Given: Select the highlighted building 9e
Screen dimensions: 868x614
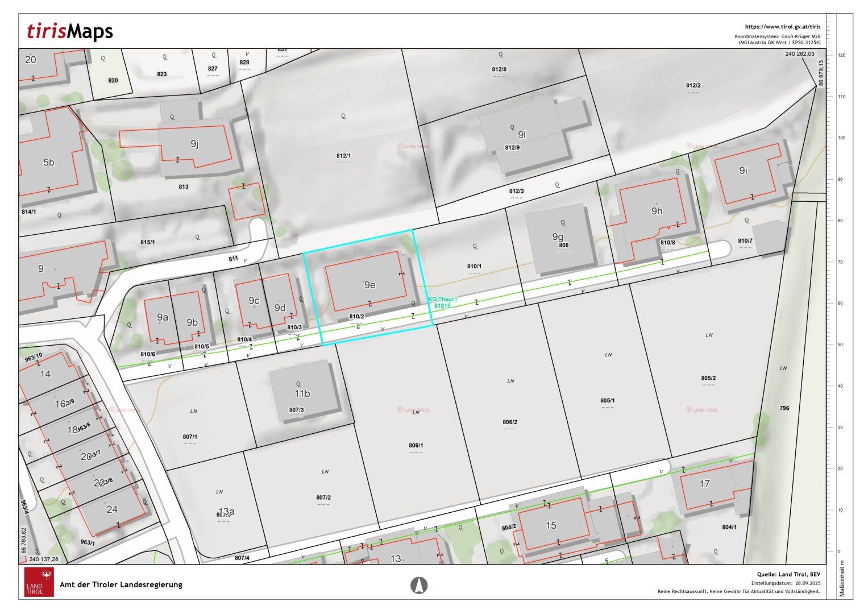Looking at the screenshot, I should pos(369,285).
